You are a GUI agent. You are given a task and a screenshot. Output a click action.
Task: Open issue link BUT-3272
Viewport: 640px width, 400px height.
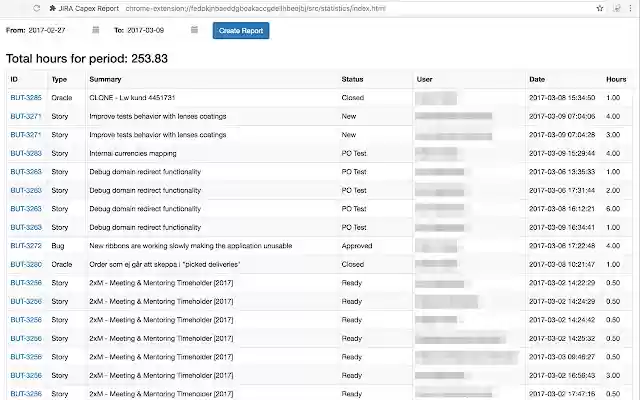pos(26,246)
